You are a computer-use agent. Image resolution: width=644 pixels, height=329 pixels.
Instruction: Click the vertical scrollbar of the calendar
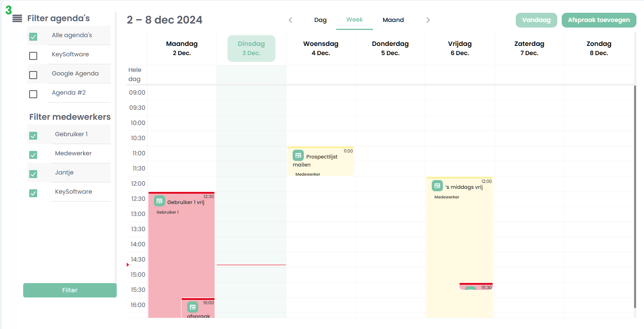point(635,196)
